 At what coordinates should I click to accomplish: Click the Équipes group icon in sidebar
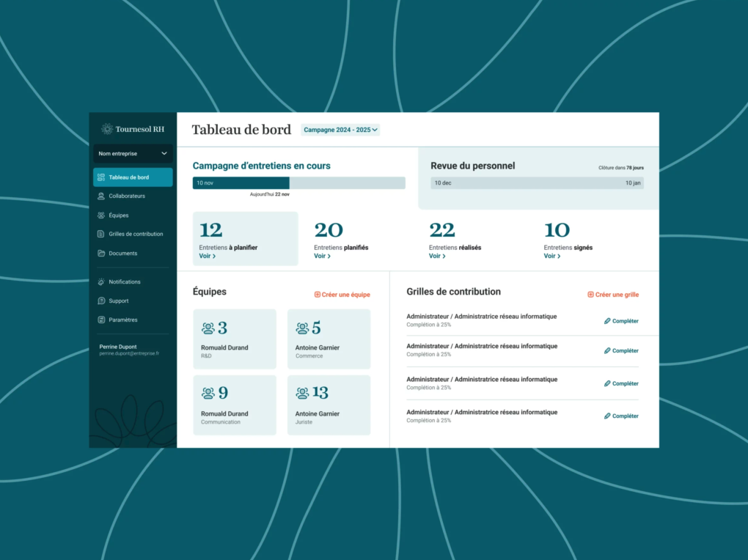tap(101, 215)
